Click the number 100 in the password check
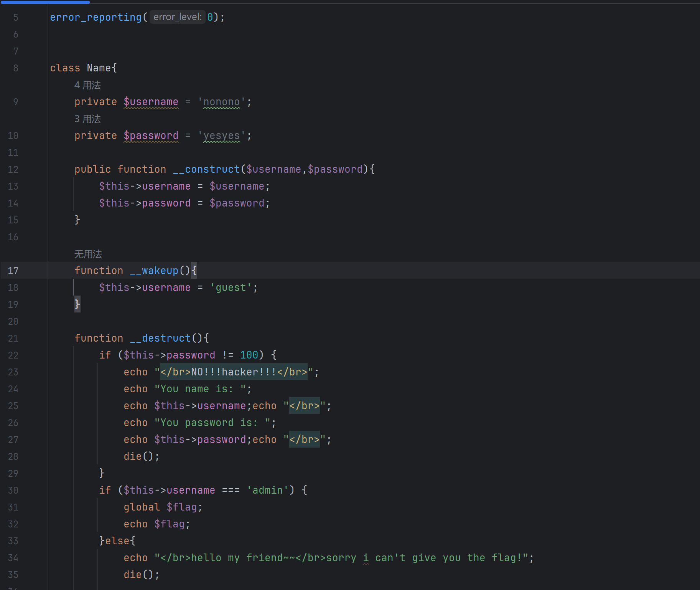This screenshot has height=590, width=700. pyautogui.click(x=249, y=355)
